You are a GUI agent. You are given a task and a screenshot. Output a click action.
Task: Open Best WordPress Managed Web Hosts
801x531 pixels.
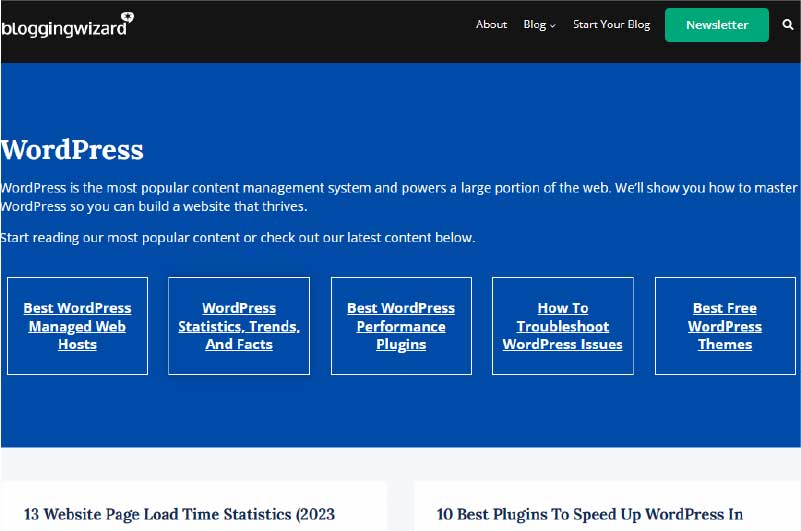tap(77, 326)
